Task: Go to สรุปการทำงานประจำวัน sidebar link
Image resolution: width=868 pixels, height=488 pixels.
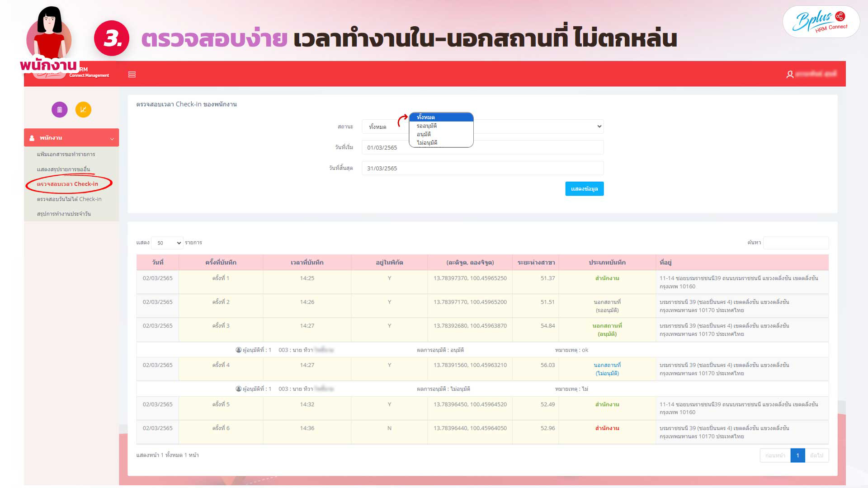Action: click(x=64, y=214)
